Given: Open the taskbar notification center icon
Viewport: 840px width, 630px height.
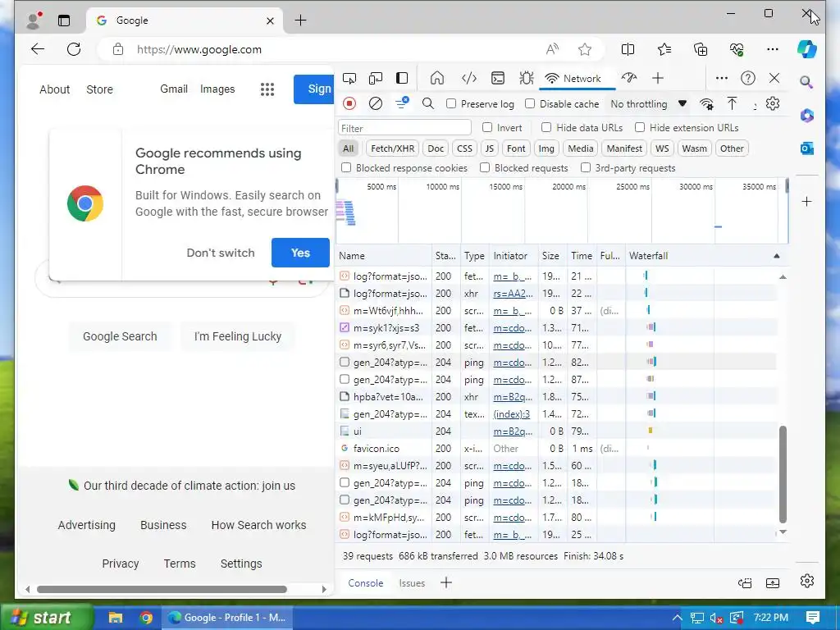Looking at the screenshot, I should [x=813, y=618].
